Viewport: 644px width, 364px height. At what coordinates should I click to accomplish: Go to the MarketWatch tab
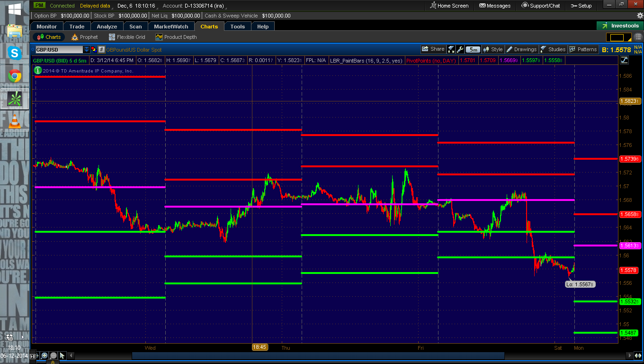click(171, 27)
